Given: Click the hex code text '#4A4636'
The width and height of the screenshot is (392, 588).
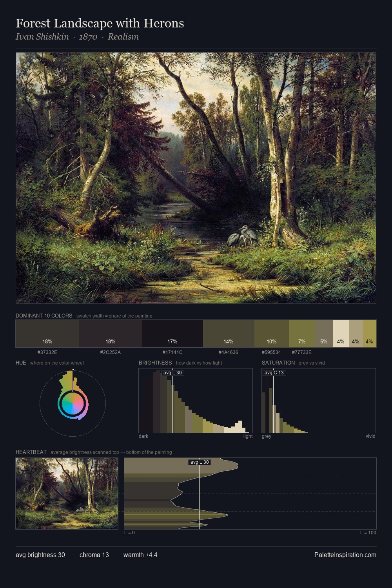Looking at the screenshot, I should (229, 352).
